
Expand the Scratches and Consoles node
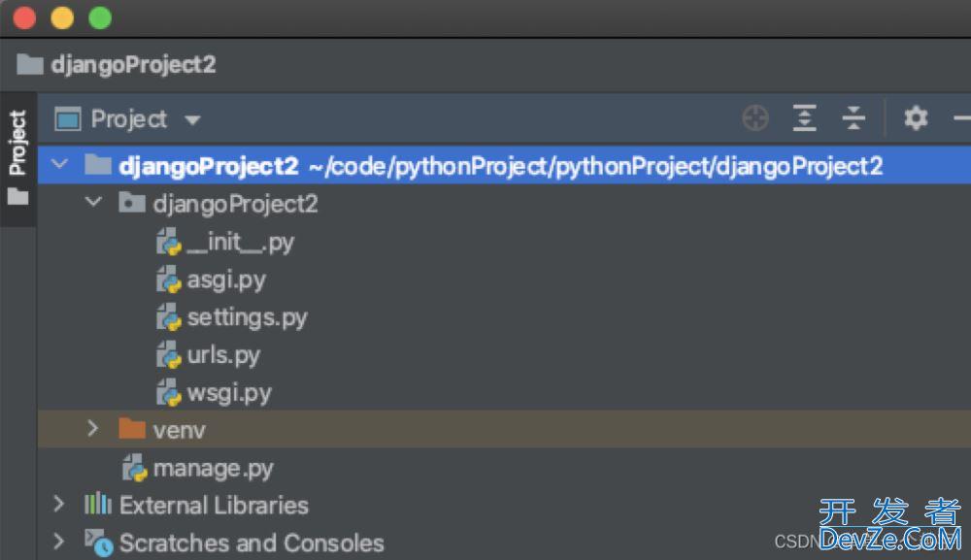pyautogui.click(x=59, y=542)
